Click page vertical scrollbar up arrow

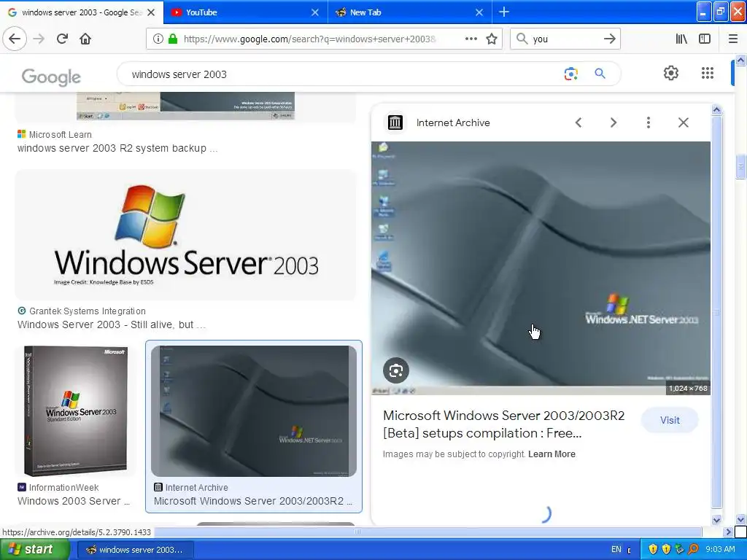741,60
